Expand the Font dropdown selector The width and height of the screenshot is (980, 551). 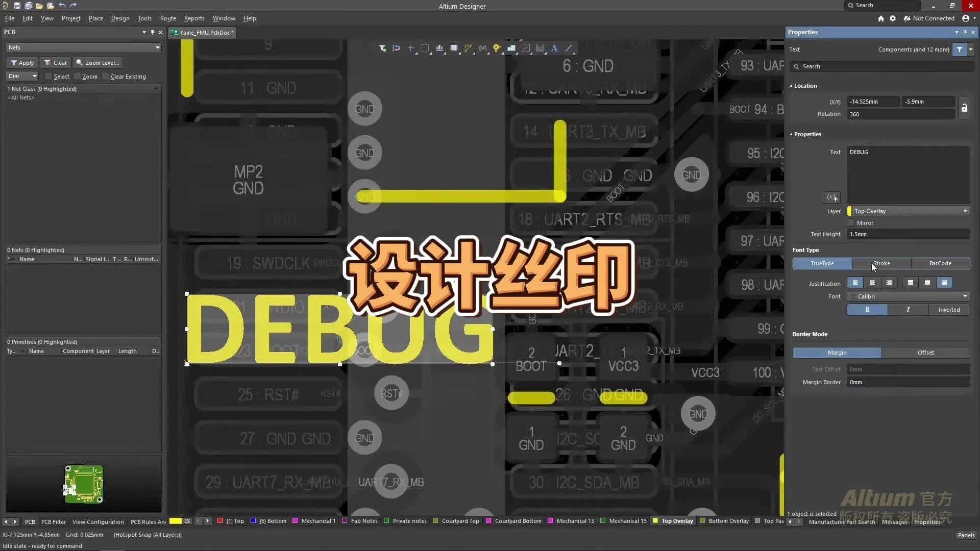[x=965, y=296]
